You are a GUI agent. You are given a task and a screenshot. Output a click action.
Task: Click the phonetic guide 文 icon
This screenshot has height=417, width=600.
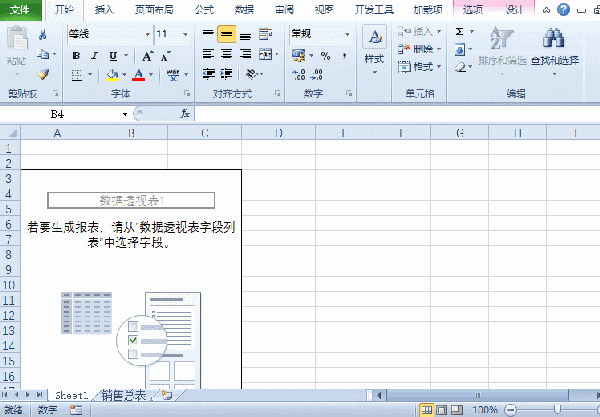[173, 75]
